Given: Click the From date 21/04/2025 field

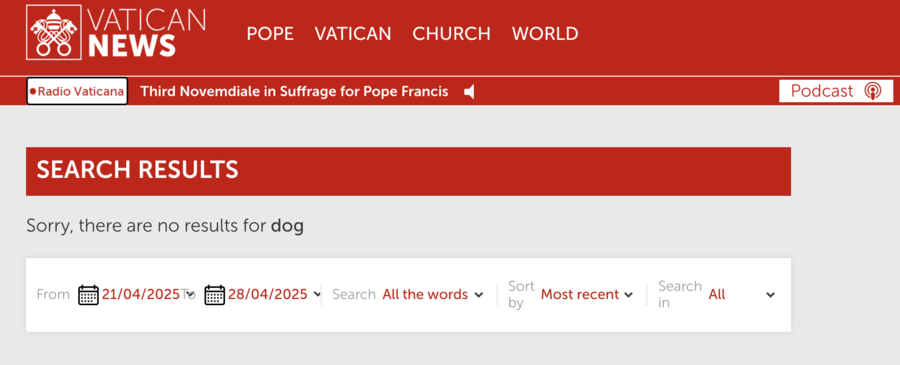Looking at the screenshot, I should pyautogui.click(x=141, y=294).
